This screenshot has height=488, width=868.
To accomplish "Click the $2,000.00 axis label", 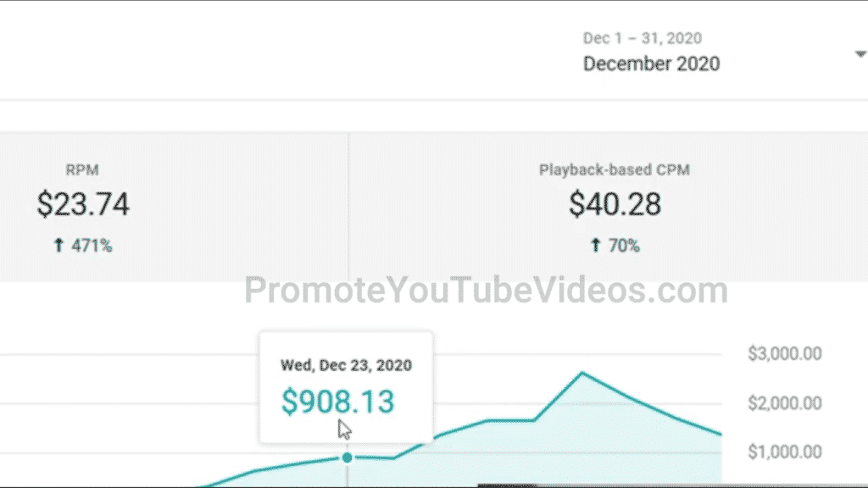I will point(784,402).
